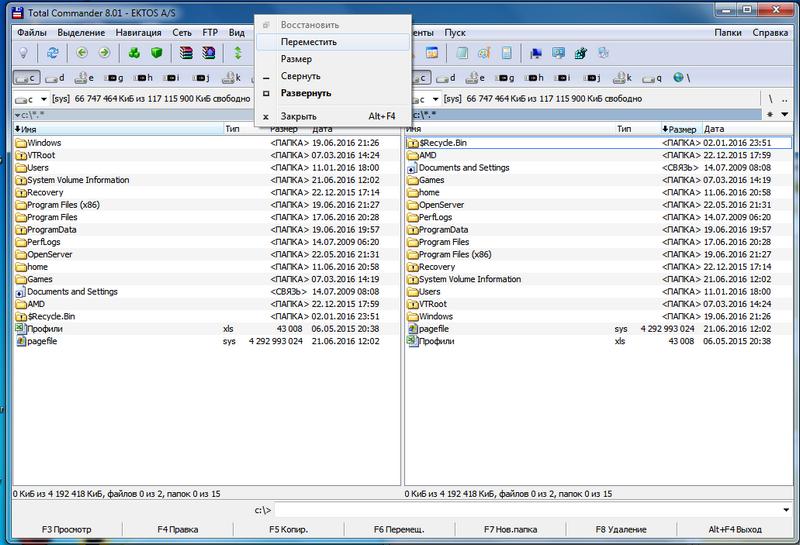
Task: Select drive k in the left panel drive bar
Action: point(231,78)
